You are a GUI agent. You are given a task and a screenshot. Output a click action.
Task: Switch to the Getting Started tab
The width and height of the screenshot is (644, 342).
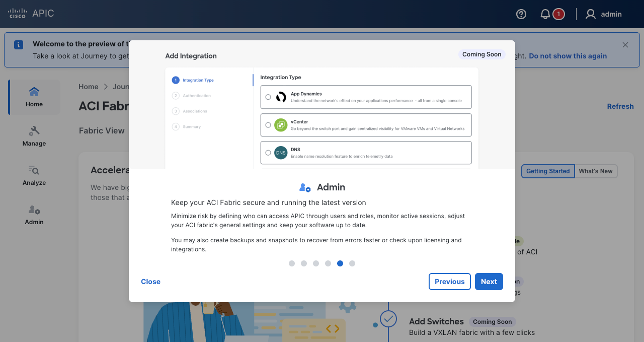[x=548, y=171]
